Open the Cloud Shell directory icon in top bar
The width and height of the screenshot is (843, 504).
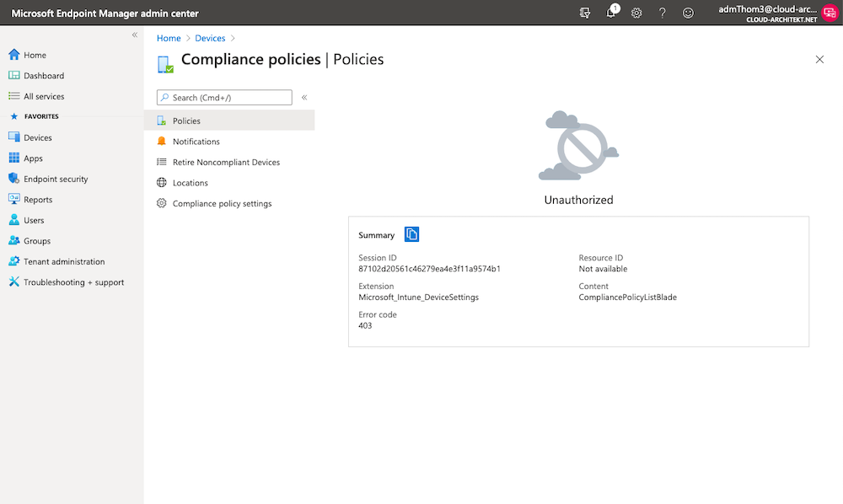point(585,13)
